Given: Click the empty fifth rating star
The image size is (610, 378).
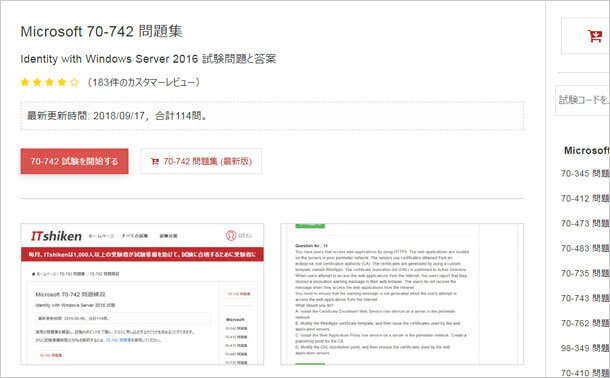Looking at the screenshot, I should pos(74,82).
